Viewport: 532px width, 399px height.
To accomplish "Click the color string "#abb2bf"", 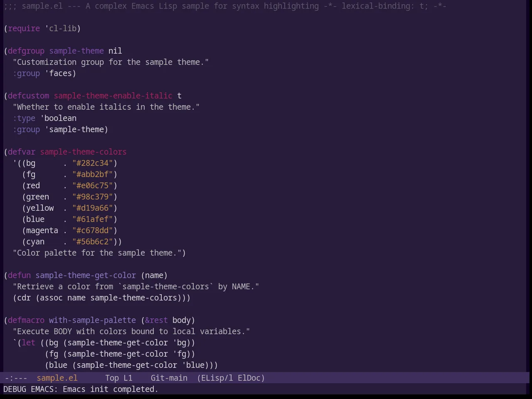I will point(92,174).
